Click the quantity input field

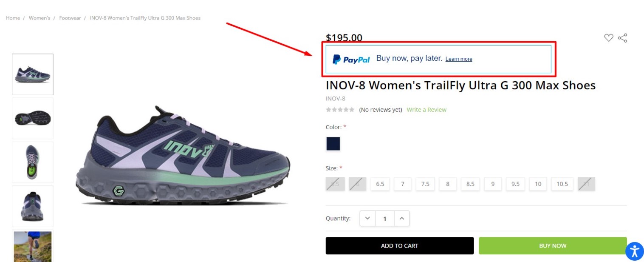tap(385, 219)
